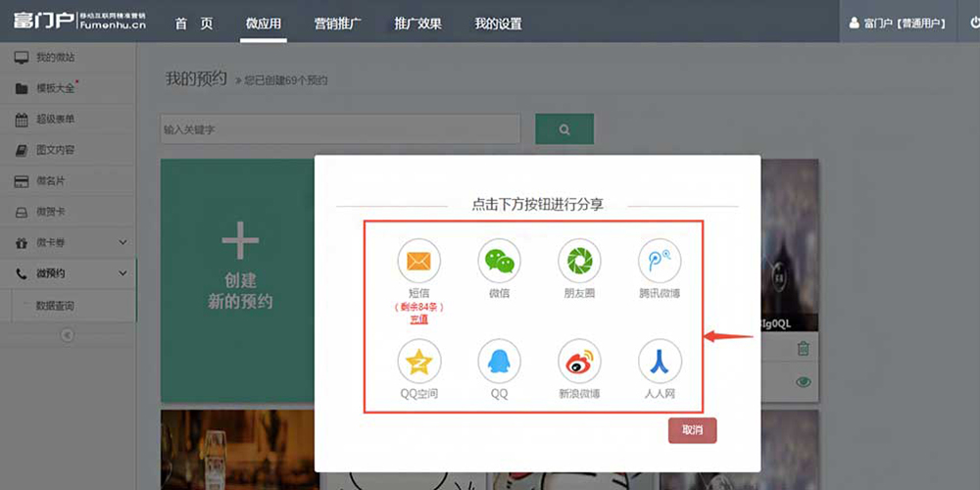Select the 微应用 tab
980x490 pixels.
click(263, 24)
